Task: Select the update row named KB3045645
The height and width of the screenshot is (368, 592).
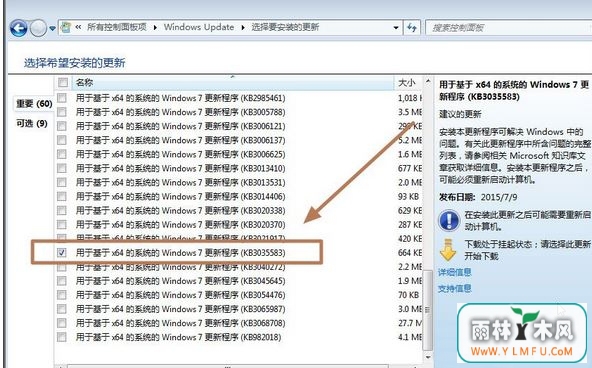Action: [239, 281]
